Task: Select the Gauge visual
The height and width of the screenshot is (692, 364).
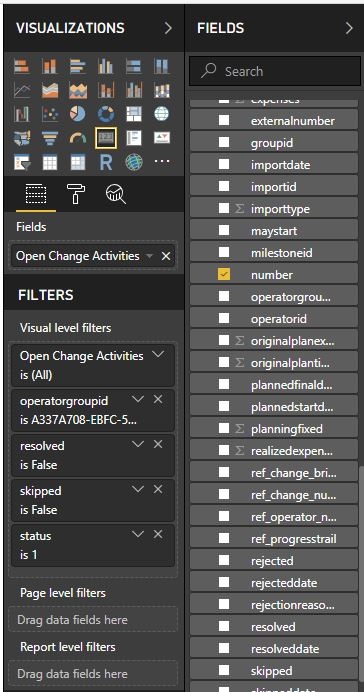Action: pyautogui.click(x=78, y=138)
